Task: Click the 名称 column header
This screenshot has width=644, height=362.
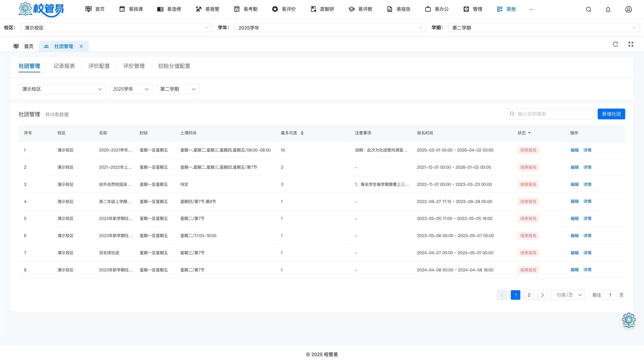Action: coord(103,133)
